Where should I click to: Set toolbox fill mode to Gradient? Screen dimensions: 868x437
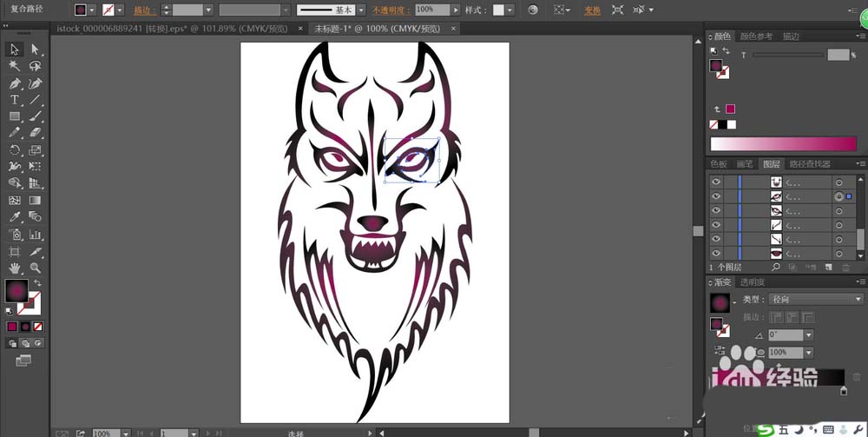(25, 327)
